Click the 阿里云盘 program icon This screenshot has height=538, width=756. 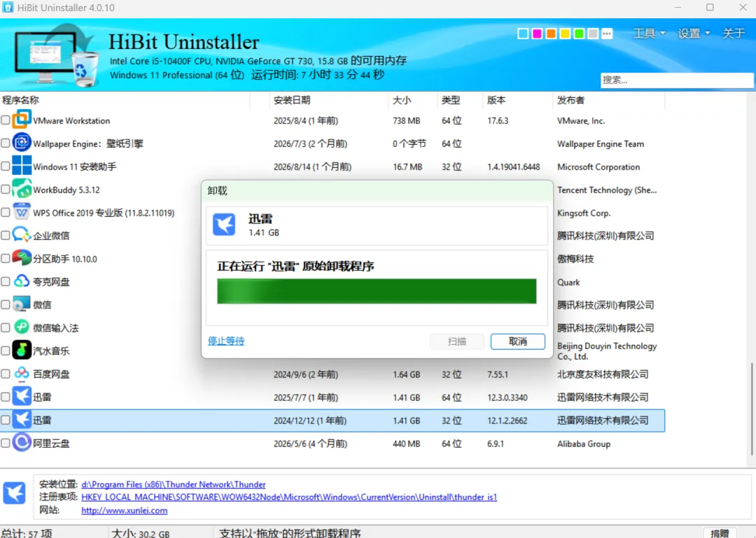point(22,443)
